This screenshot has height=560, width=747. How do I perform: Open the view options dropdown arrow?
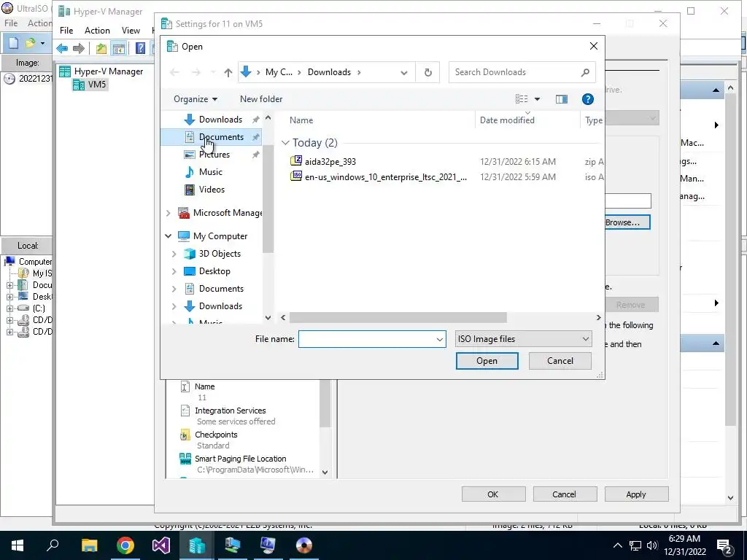click(x=537, y=99)
